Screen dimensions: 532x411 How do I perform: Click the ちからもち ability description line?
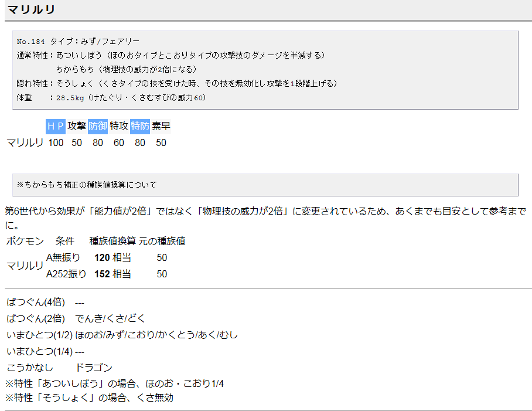coord(126,69)
